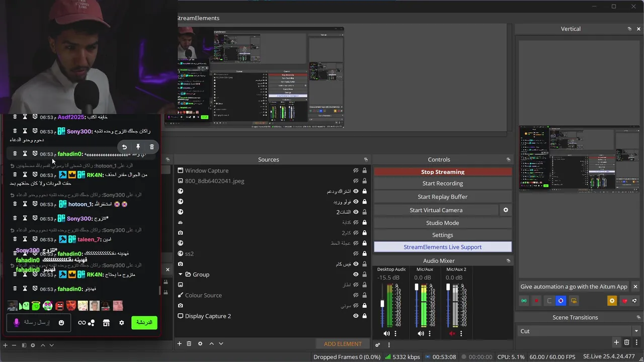644x362 pixels.
Task: Click the red heart icon in Aitum toolbar
Action: coord(625,301)
